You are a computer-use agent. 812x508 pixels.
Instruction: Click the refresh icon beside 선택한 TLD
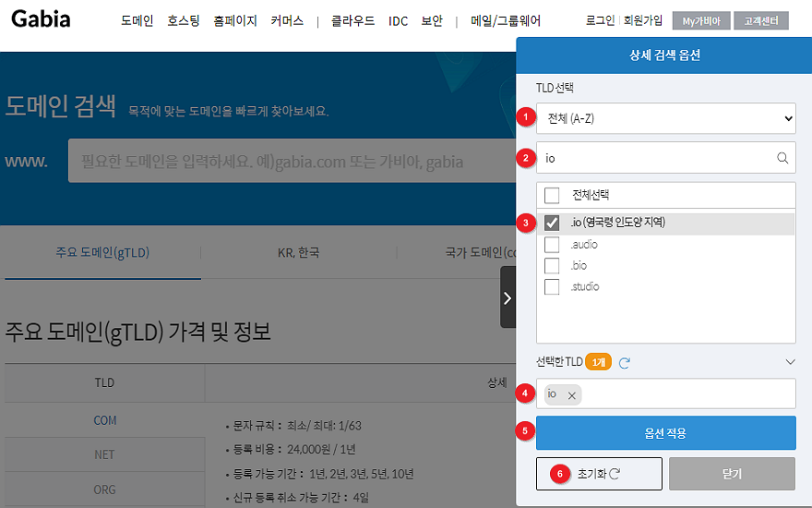coord(625,363)
